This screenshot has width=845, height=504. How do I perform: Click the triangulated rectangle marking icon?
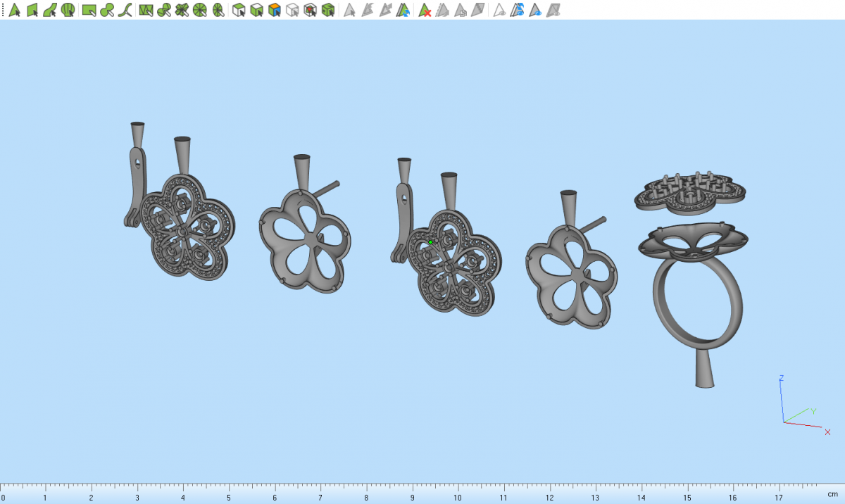pyautogui.click(x=146, y=10)
